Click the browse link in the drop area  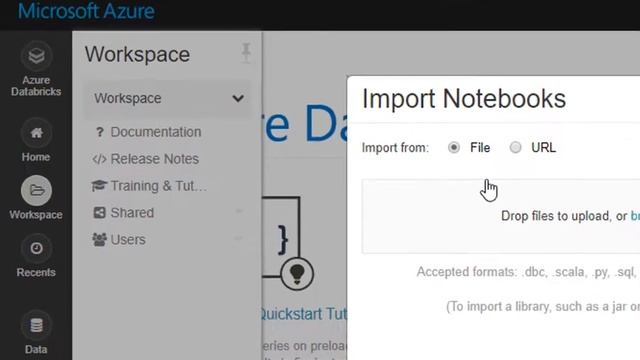[x=635, y=216]
